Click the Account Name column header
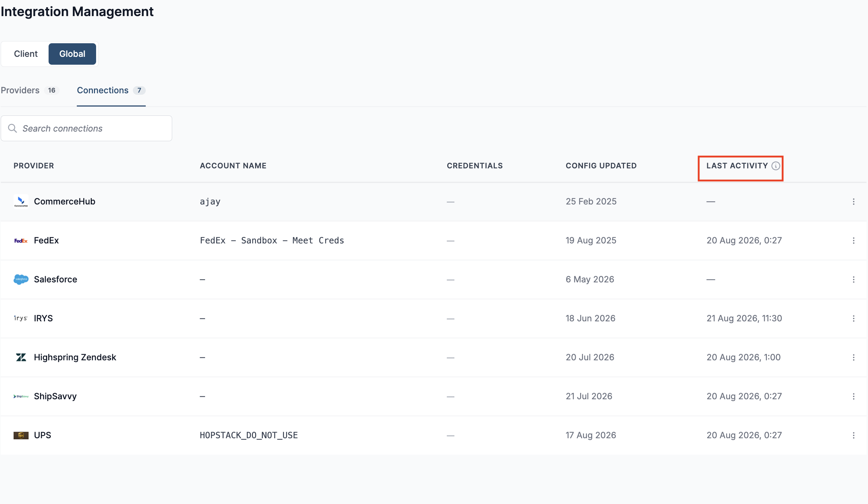This screenshot has width=868, height=504. (x=233, y=166)
